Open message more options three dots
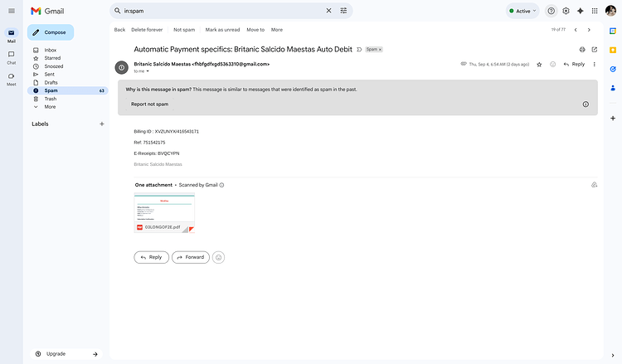The height and width of the screenshot is (364, 622). tap(594, 64)
